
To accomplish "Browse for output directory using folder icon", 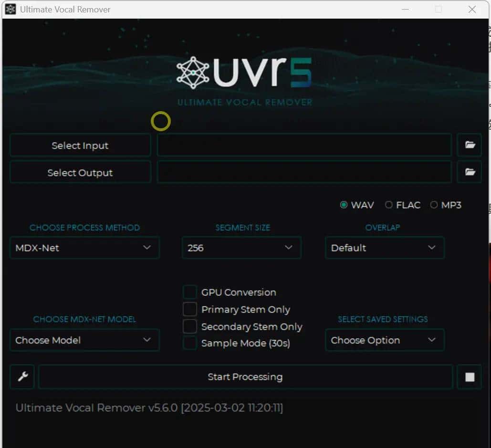I will tap(470, 172).
